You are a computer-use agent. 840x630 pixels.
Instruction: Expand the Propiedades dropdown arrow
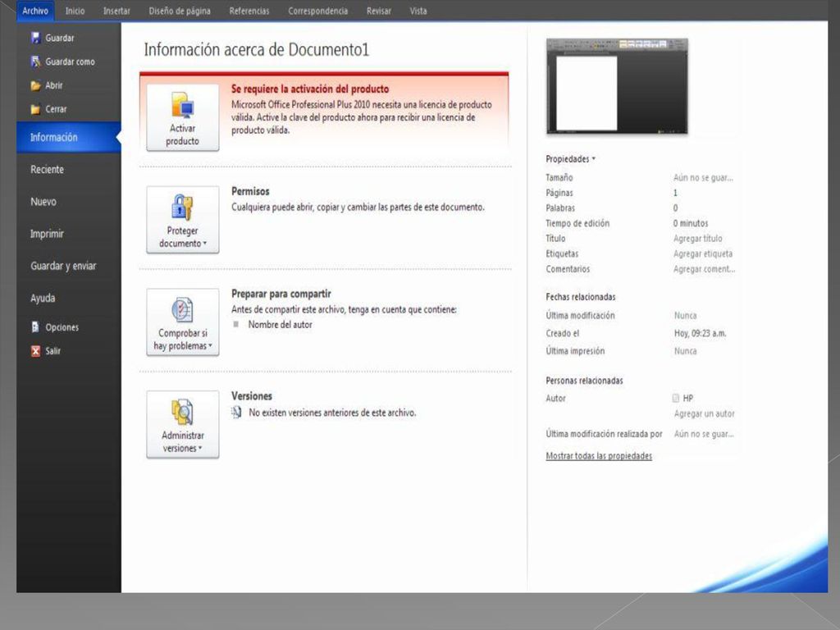[594, 158]
